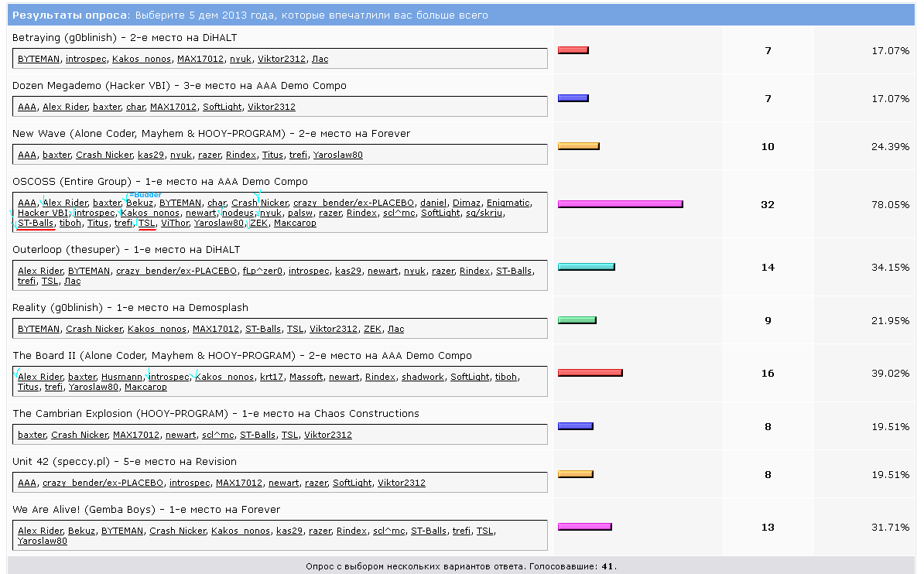
Task: Click the cyan Outerloop result bar
Action: click(x=586, y=267)
